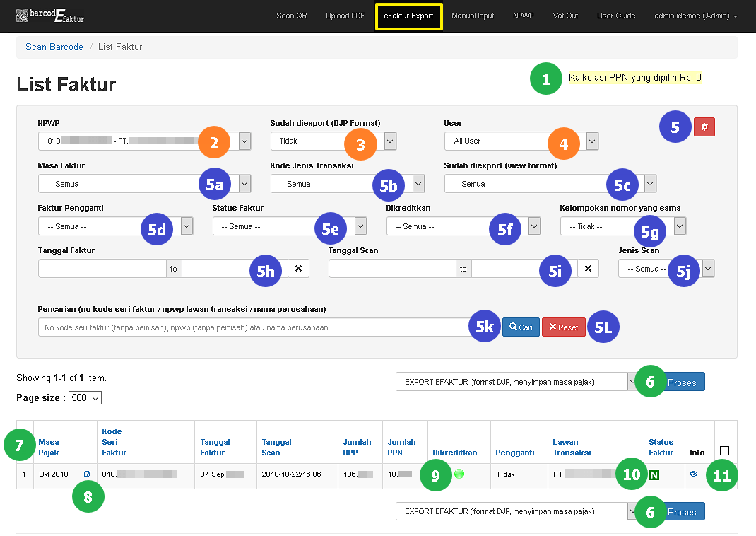This screenshot has height=536, width=756.
Task: Open the Faktur Pengganti dropdown
Action: point(116,226)
